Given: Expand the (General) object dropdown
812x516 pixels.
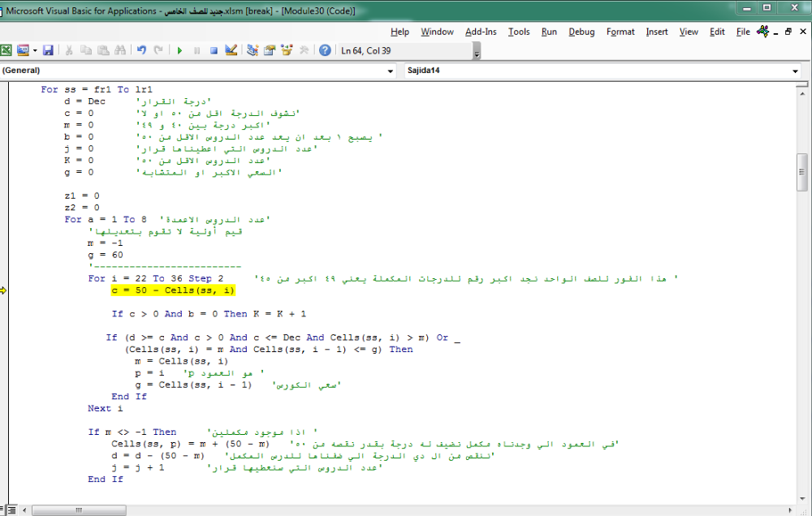Looking at the screenshot, I should tap(391, 71).
